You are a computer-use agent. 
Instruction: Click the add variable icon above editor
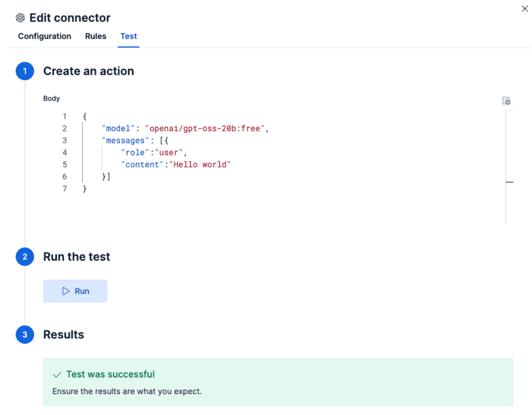coord(506,101)
